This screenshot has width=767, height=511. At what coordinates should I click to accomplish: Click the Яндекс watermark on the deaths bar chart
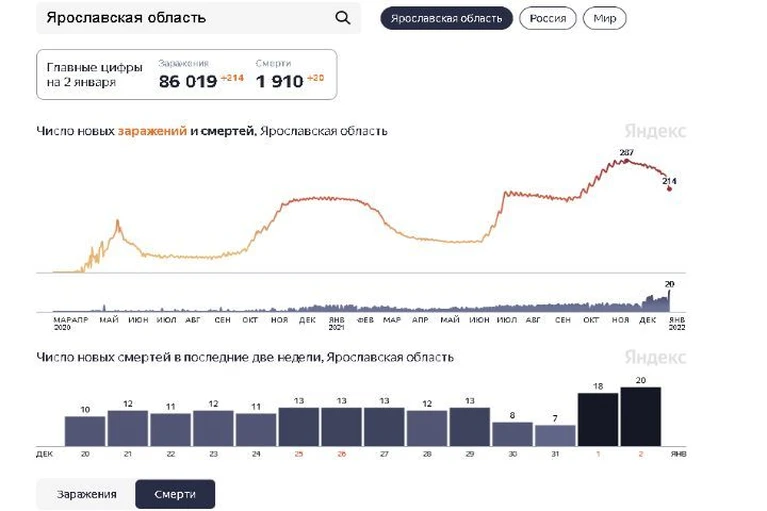point(655,357)
